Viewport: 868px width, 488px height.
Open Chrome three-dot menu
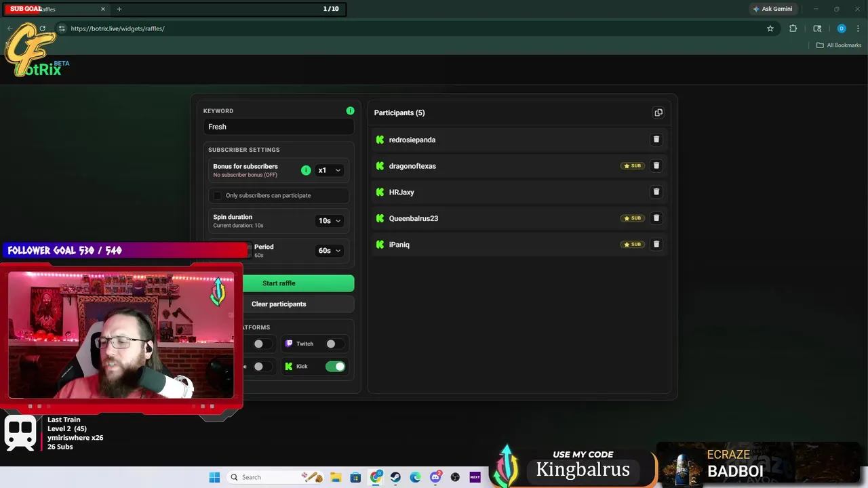pos(859,28)
